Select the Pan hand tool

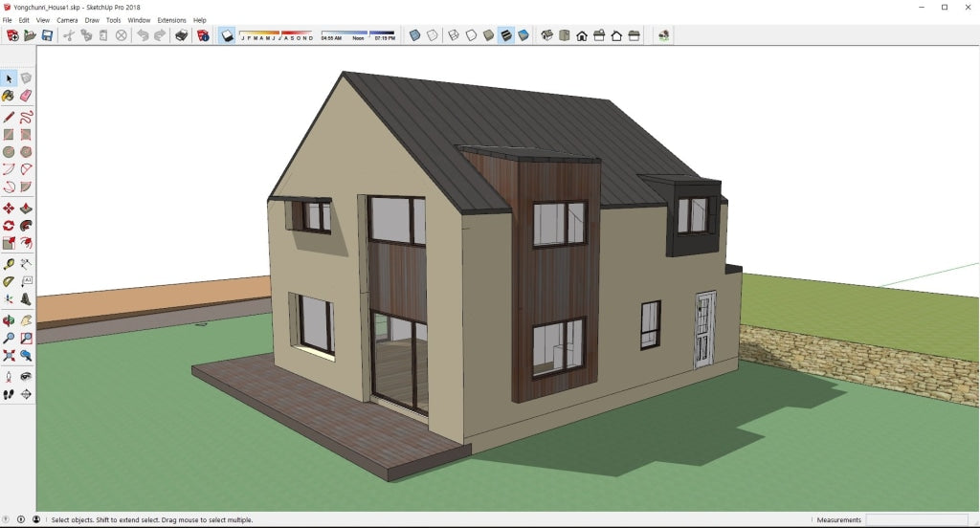coord(26,320)
